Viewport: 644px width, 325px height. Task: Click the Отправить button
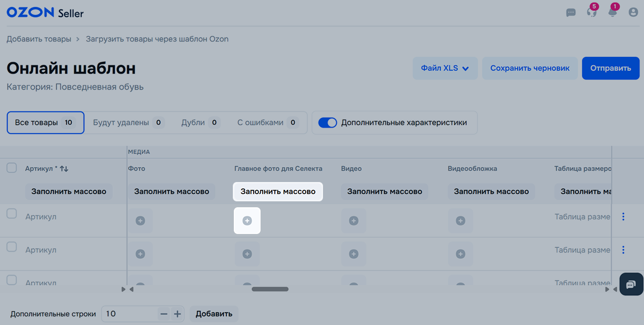[610, 68]
